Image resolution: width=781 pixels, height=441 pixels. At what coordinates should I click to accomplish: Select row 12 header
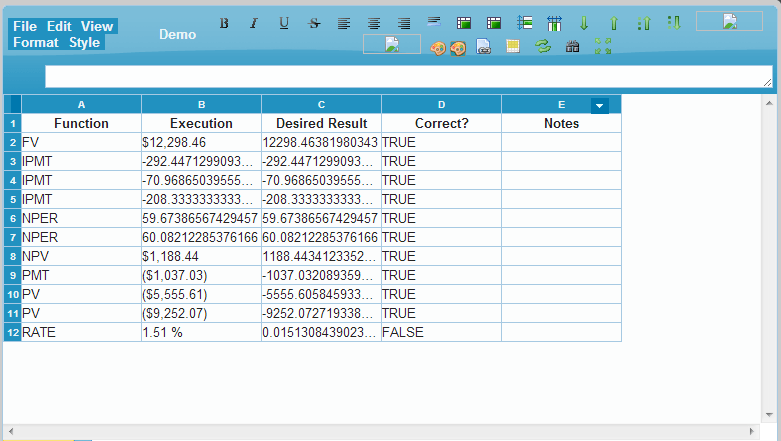click(12, 332)
